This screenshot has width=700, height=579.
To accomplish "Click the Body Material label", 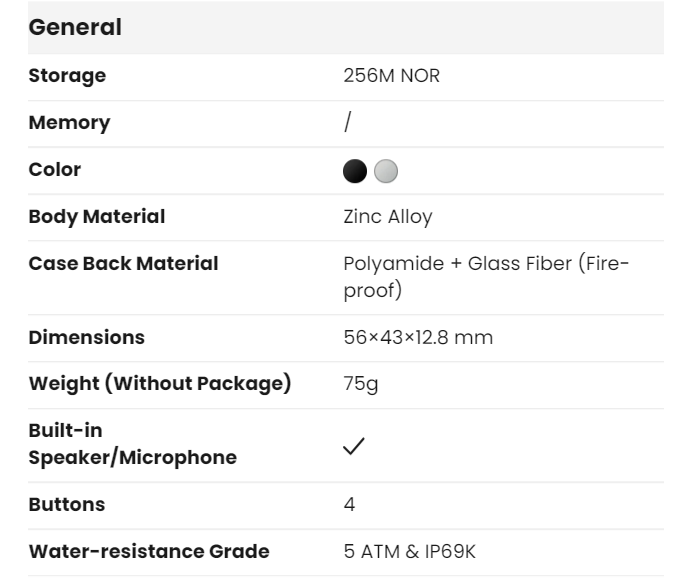I will (97, 216).
